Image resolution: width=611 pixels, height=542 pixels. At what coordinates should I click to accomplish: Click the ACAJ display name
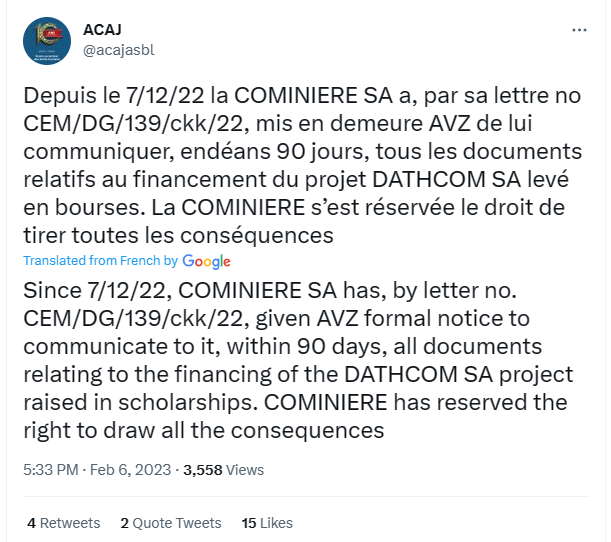coord(102,30)
